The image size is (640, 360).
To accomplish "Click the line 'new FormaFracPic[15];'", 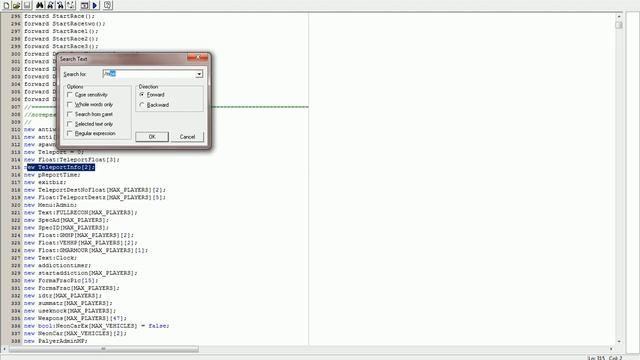I will coord(61,280).
